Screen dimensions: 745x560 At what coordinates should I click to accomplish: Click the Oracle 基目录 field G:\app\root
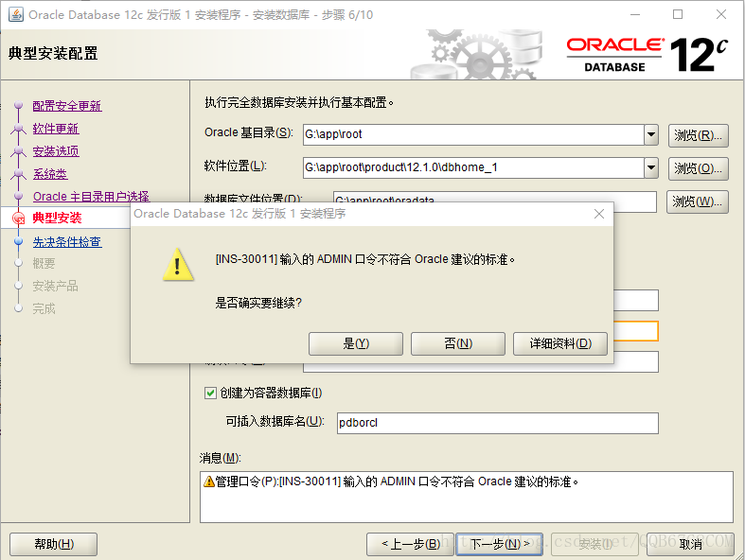[473, 135]
